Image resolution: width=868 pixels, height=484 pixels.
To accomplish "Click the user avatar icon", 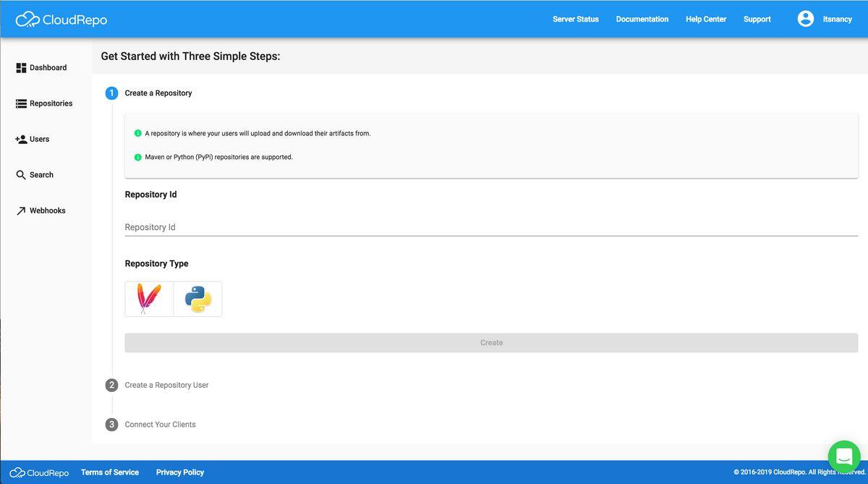I will click(805, 19).
